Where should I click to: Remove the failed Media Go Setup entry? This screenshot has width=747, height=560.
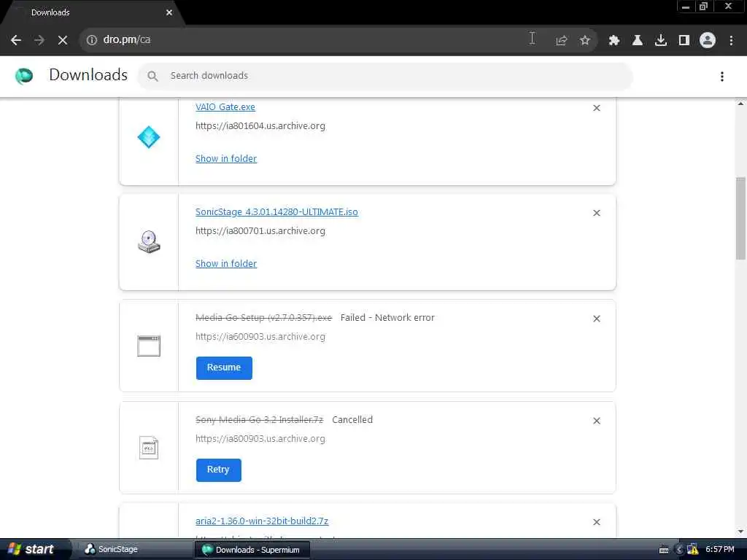tap(597, 319)
